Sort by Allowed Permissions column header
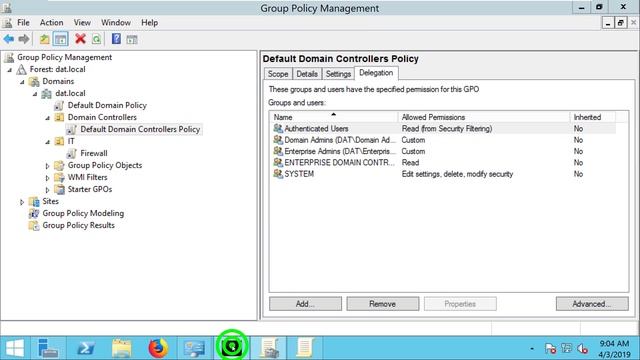640x360 pixels. pyautogui.click(x=484, y=117)
